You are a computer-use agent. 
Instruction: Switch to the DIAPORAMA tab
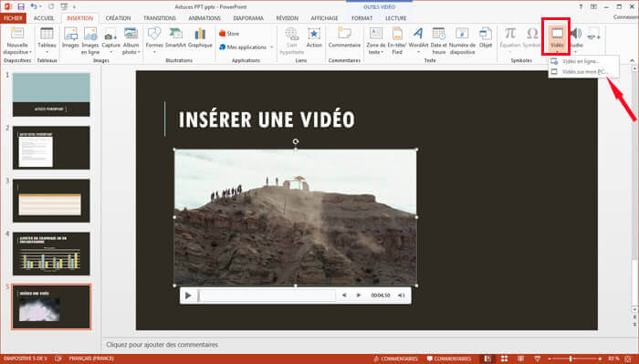[x=248, y=18]
